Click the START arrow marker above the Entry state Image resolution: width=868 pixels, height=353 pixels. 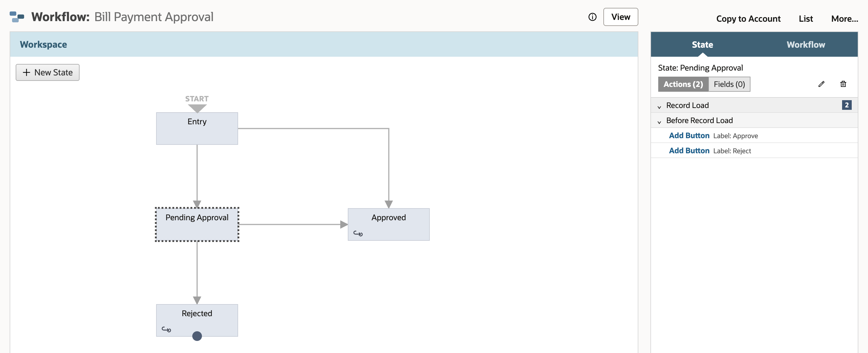tap(197, 108)
